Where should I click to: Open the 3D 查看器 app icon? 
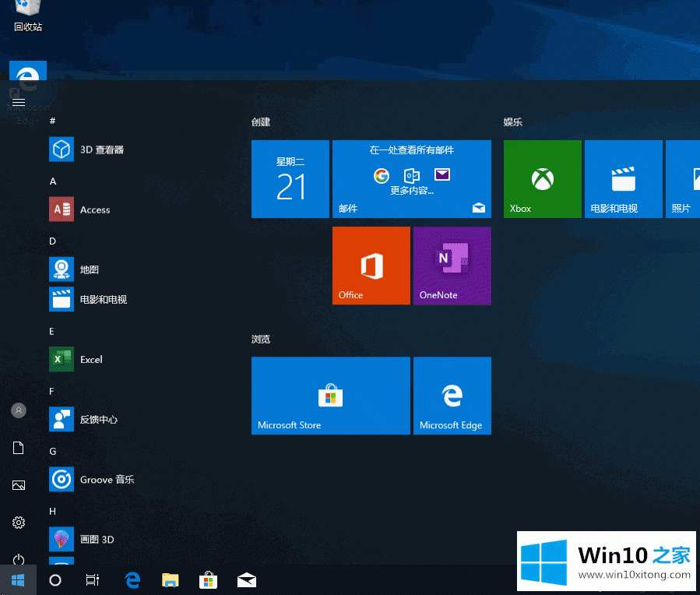click(62, 149)
